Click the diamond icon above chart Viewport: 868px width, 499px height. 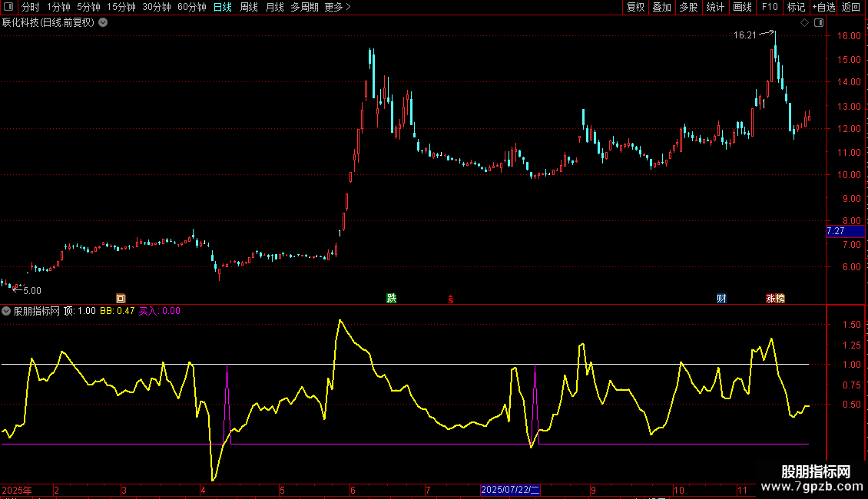coord(804,23)
